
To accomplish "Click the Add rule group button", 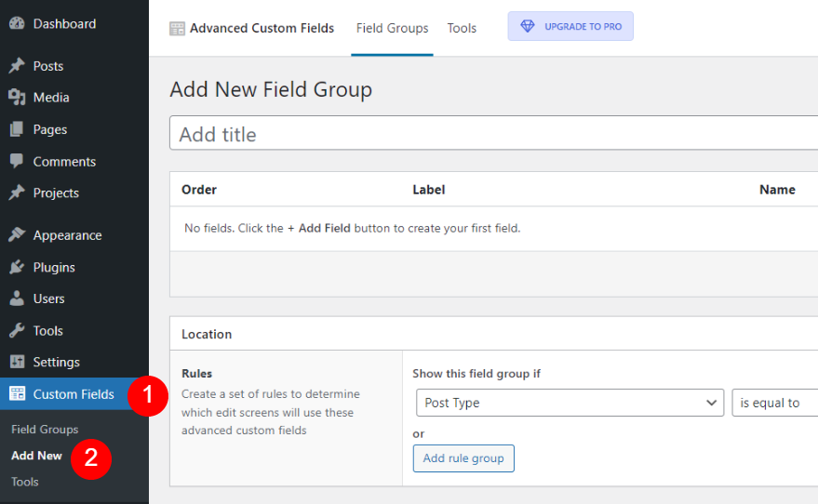I will [463, 458].
